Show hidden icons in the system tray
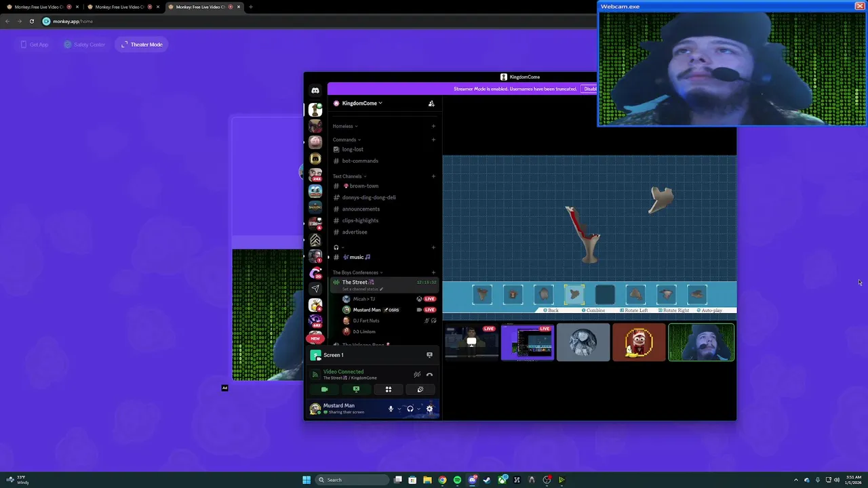 click(x=796, y=480)
